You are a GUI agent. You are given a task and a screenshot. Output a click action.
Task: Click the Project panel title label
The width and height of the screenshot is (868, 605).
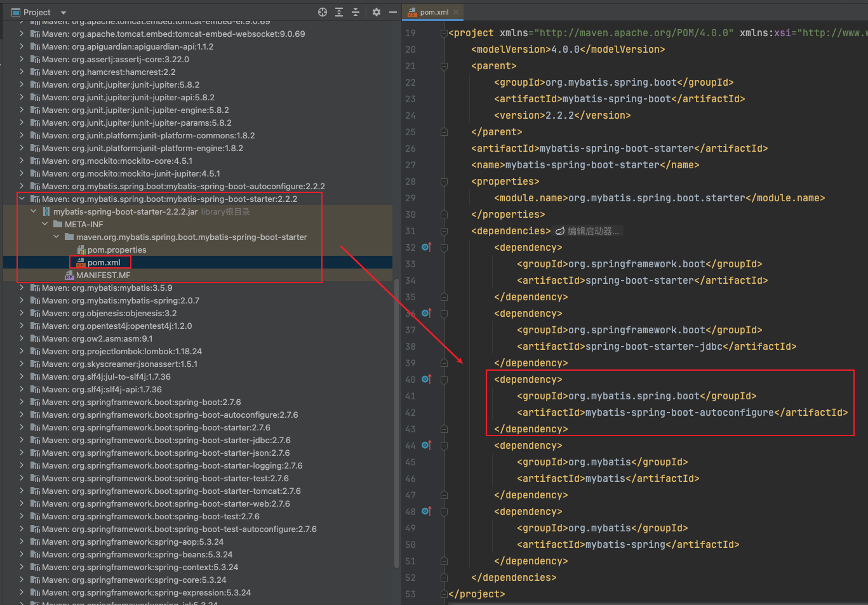[37, 12]
